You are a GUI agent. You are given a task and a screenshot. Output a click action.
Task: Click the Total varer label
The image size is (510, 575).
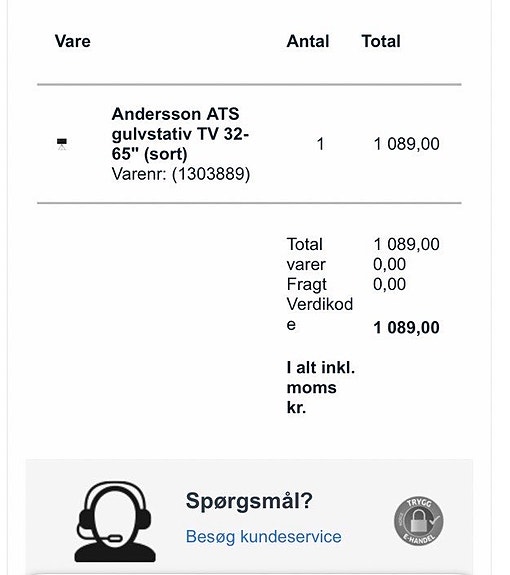[x=306, y=254]
